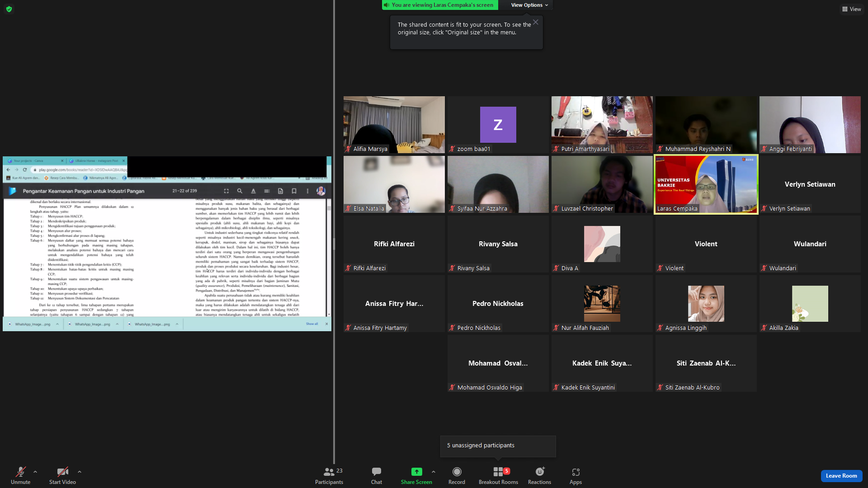
Task: Click the back arrow in shared browser
Action: (x=8, y=170)
